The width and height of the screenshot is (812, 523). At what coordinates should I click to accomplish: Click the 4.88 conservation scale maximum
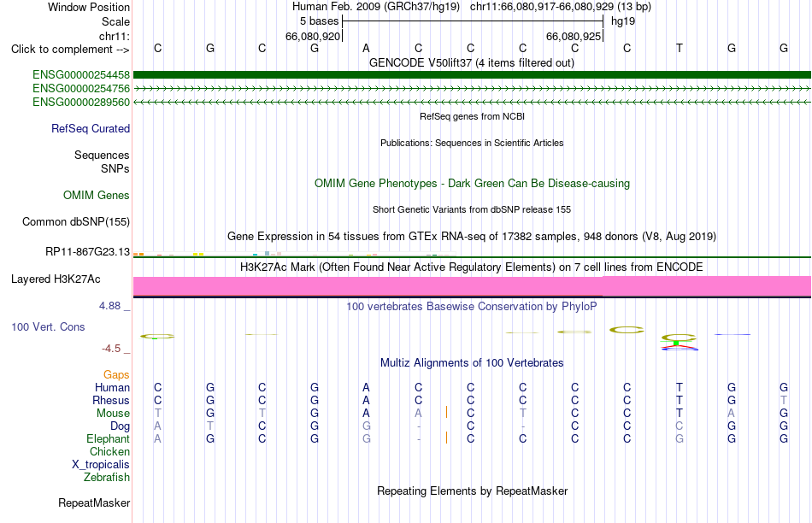109,306
